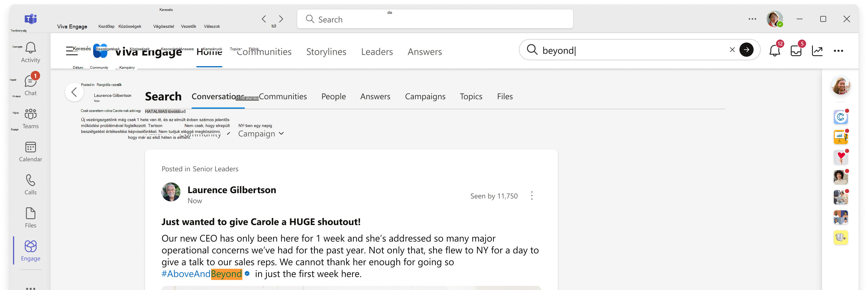Open the #AboveAndBeyond hashtag link
The height and width of the screenshot is (290, 868).
[201, 274]
